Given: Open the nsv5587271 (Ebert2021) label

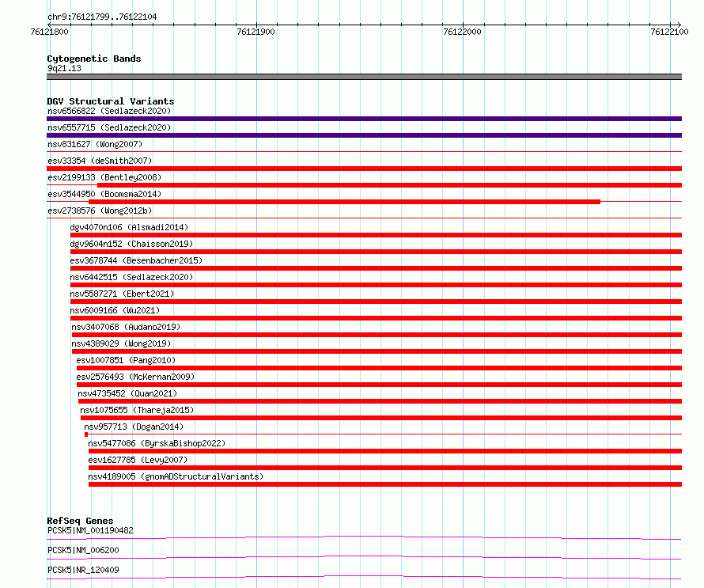Looking at the screenshot, I should pos(122,294).
